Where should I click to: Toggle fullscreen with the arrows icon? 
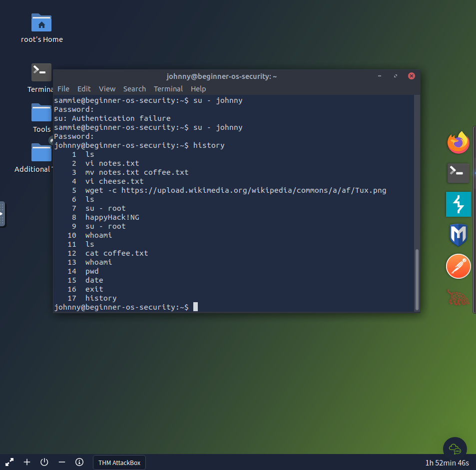(9, 462)
